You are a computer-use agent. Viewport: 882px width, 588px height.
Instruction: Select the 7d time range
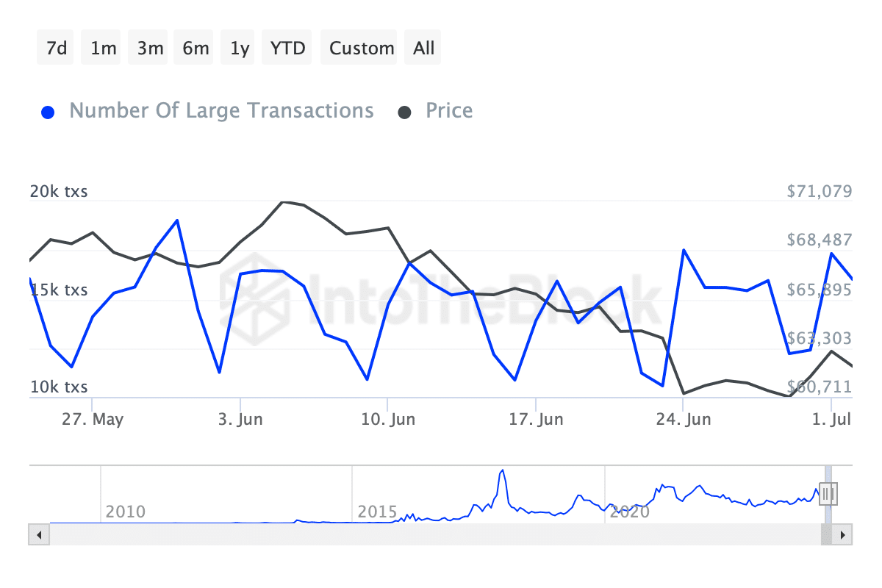[x=56, y=49]
